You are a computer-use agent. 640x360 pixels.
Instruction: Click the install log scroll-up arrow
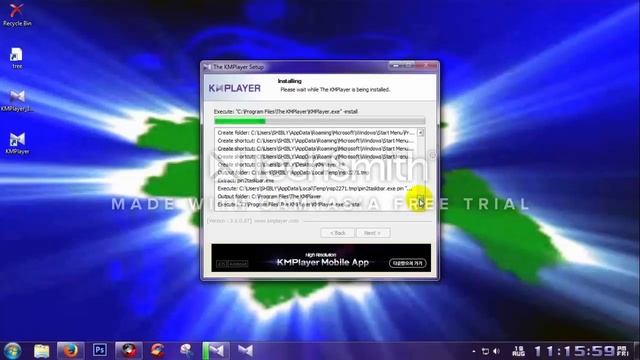click(420, 133)
